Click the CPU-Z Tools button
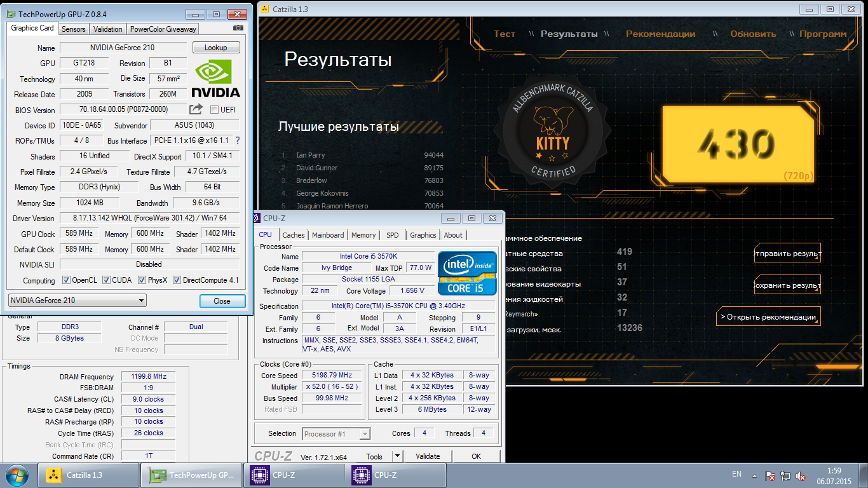 pos(374,456)
